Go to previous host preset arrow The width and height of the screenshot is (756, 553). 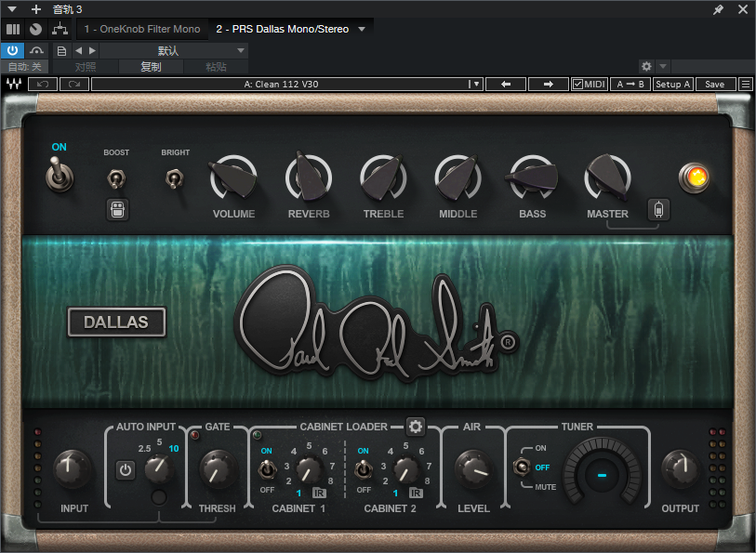tap(79, 50)
